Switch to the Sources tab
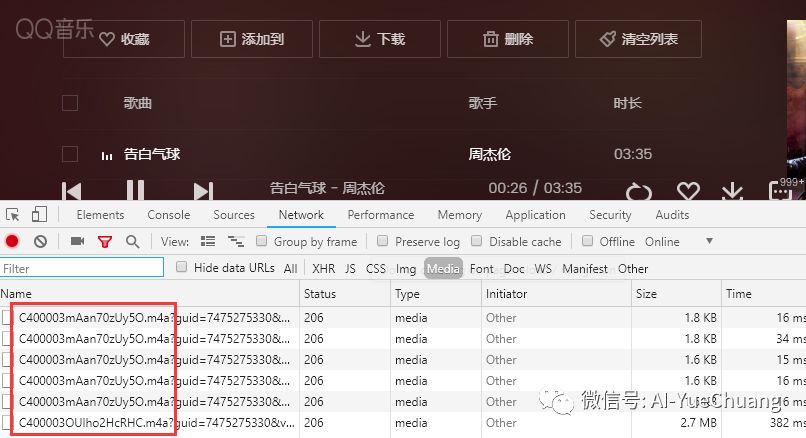The width and height of the screenshot is (806, 438). 234,215
